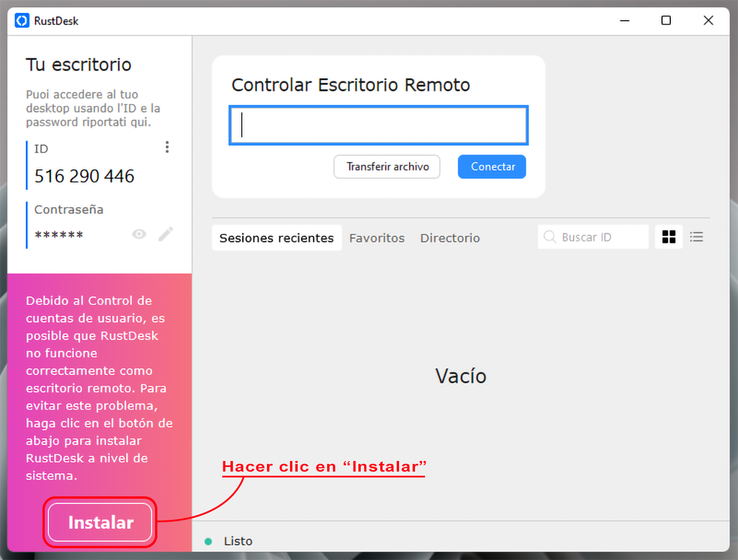Close the RustDesk window
This screenshot has height=560, width=738.
(709, 21)
